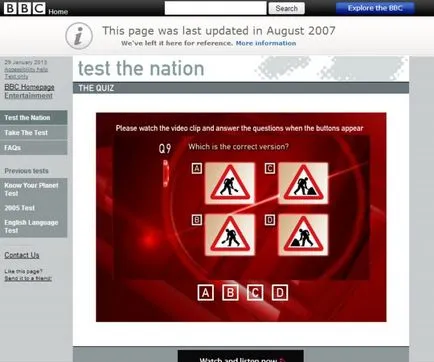
Task: Open English Language Test item
Action: point(33,226)
